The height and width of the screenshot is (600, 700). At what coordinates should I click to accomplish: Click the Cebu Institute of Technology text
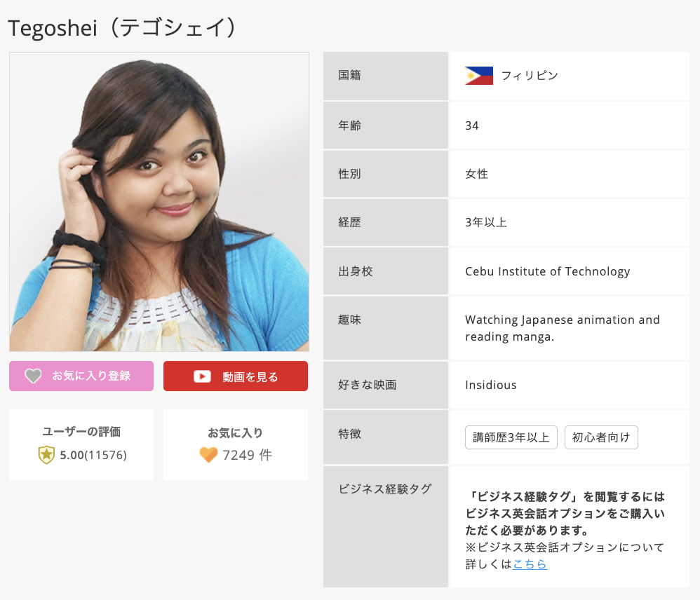point(547,271)
